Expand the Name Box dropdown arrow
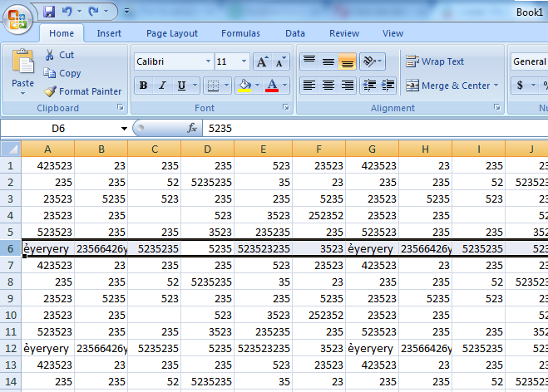Image resolution: width=548 pixels, height=392 pixels. point(124,129)
